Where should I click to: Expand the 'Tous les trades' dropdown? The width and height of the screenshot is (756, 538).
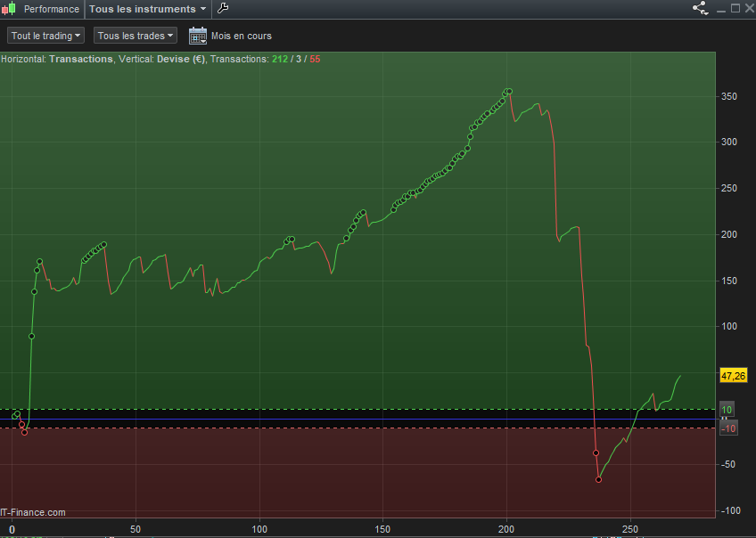pos(135,36)
